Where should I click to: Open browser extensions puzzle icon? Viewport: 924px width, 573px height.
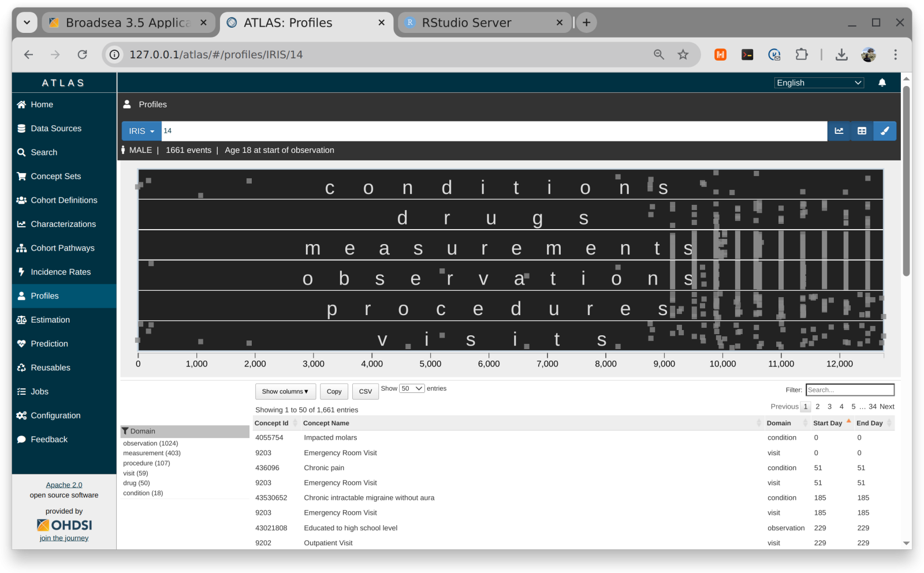click(802, 55)
